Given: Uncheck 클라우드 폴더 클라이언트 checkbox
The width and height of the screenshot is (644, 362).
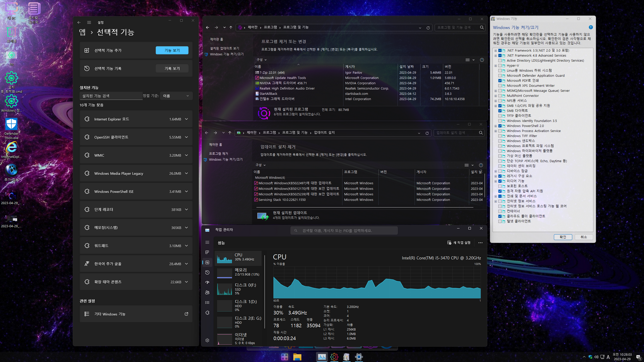Looking at the screenshot, I should point(500,217).
